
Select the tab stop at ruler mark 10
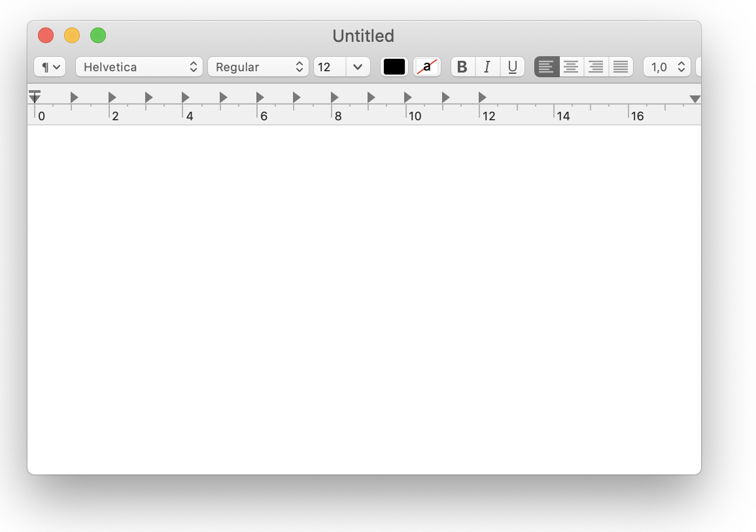408,97
